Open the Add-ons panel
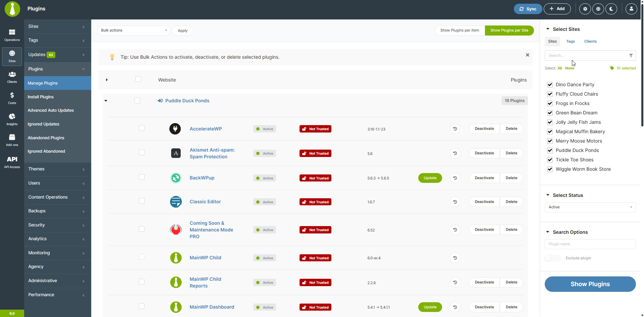Image resolution: width=644 pixels, height=317 pixels. [12, 140]
